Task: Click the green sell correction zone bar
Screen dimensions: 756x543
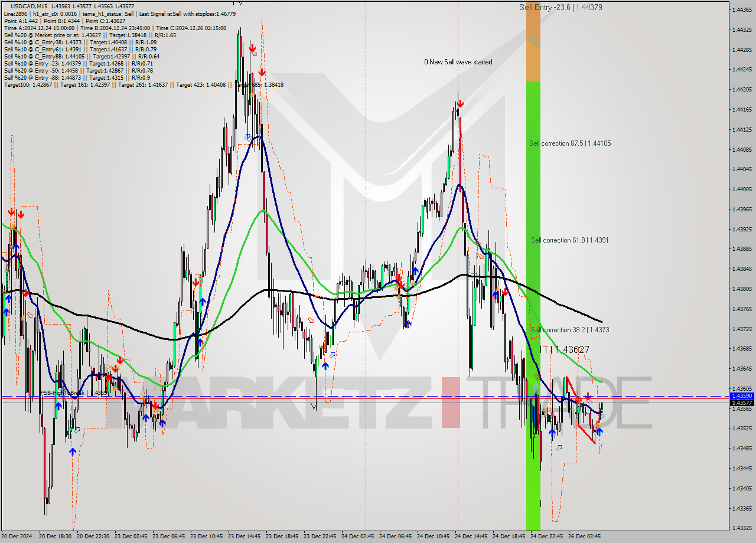Action: [533, 305]
